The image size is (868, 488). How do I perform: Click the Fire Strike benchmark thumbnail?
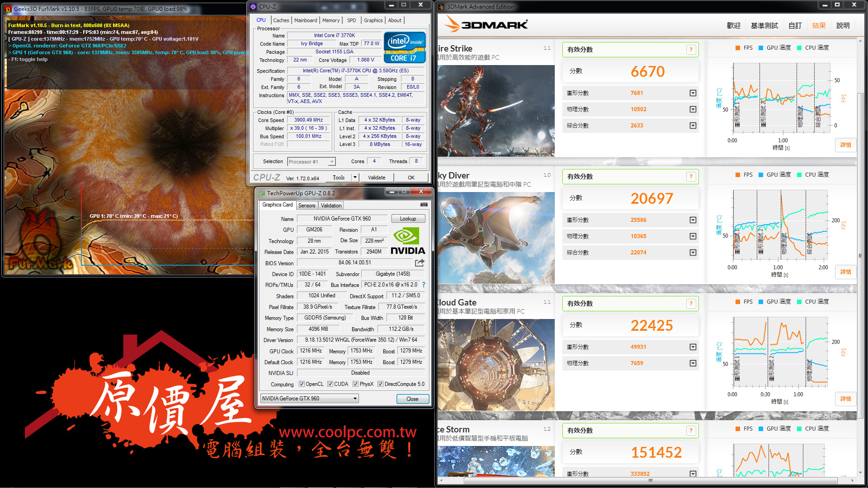pos(496,111)
